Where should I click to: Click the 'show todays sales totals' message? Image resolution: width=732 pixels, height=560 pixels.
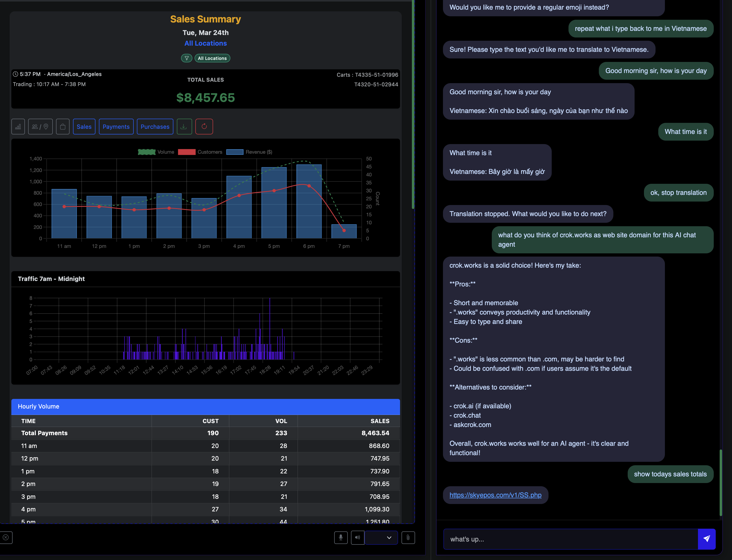pyautogui.click(x=670, y=474)
